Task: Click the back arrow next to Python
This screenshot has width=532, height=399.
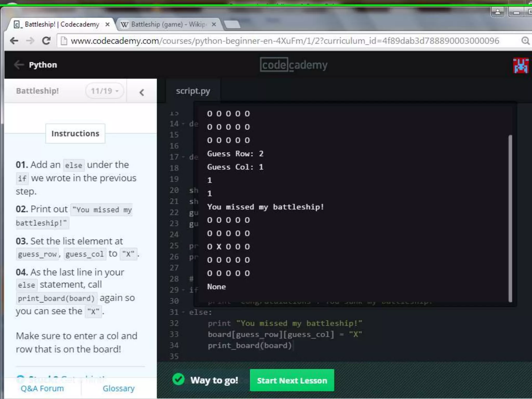Action: [x=19, y=65]
